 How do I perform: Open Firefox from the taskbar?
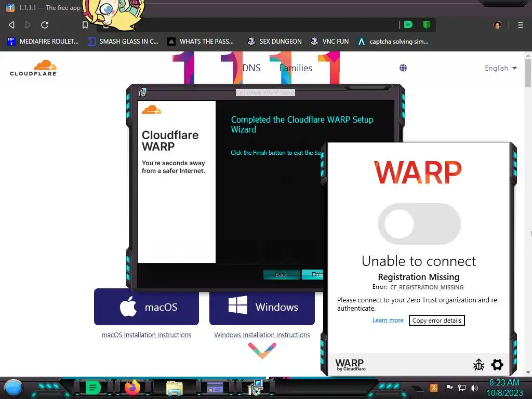pyautogui.click(x=132, y=388)
